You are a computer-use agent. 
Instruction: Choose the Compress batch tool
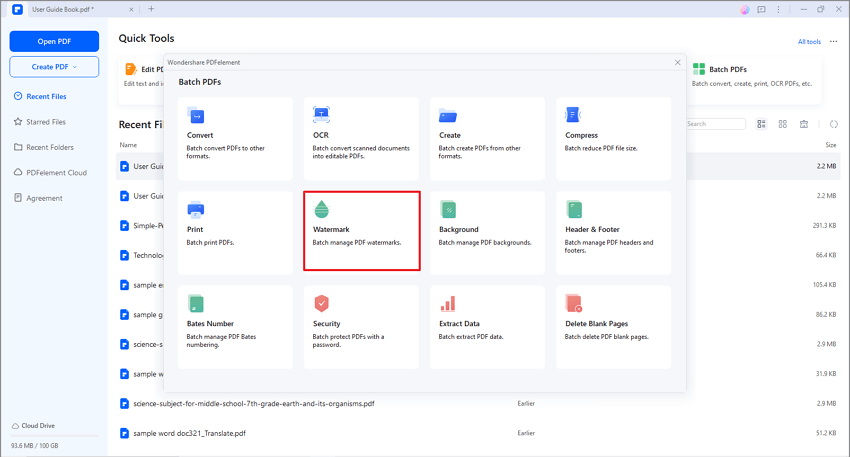(x=613, y=139)
